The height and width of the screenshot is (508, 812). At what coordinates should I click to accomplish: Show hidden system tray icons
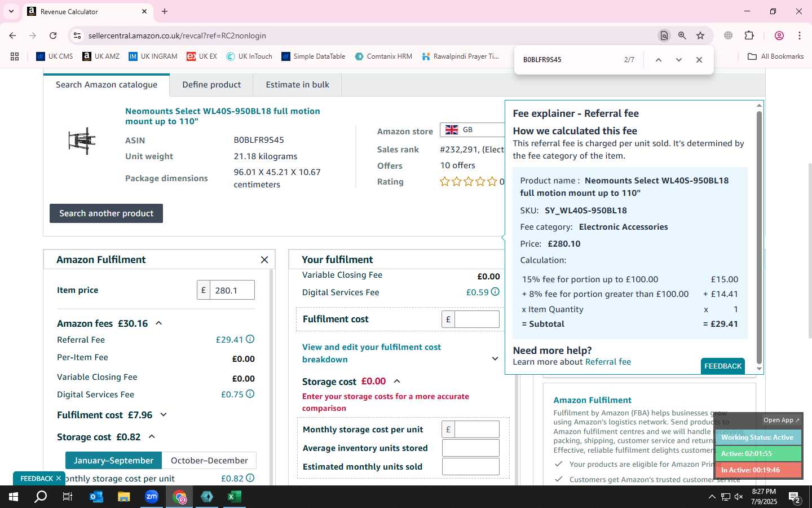point(712,497)
